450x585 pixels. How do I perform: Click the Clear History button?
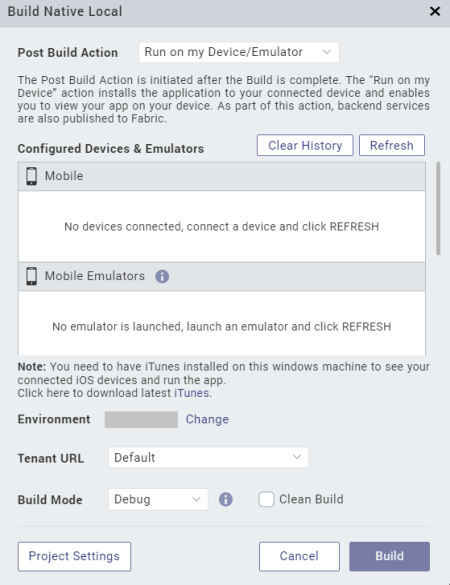305,145
